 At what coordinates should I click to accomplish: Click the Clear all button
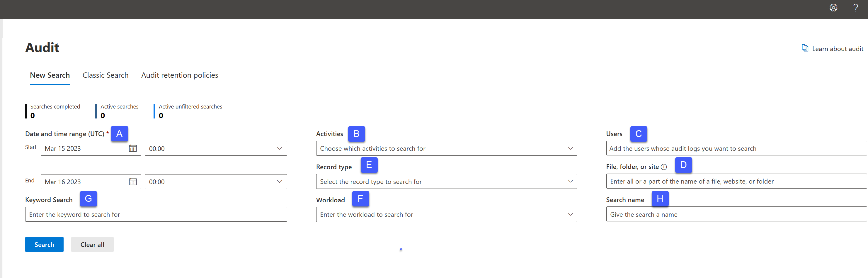[x=92, y=244]
